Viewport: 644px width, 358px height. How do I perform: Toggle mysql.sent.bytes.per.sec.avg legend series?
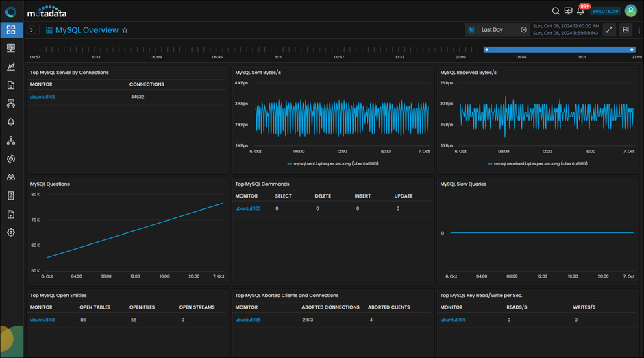[333, 164]
